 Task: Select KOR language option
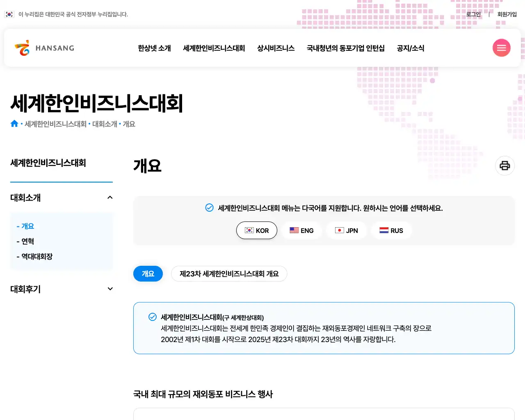click(x=257, y=231)
